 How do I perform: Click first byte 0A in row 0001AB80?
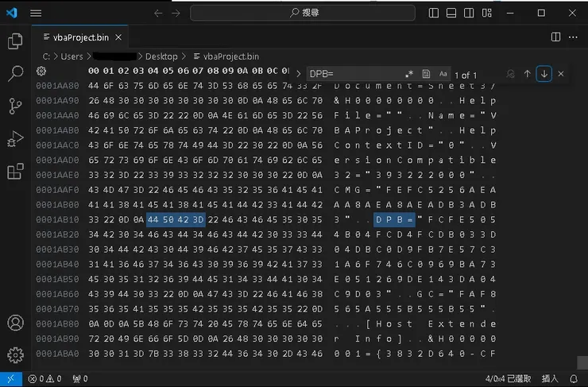pyautogui.click(x=94, y=323)
